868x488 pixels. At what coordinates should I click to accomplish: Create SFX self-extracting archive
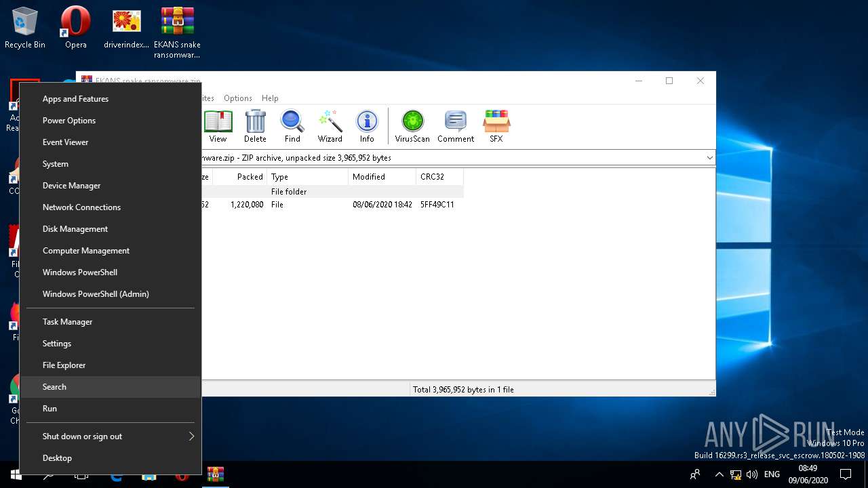(496, 126)
